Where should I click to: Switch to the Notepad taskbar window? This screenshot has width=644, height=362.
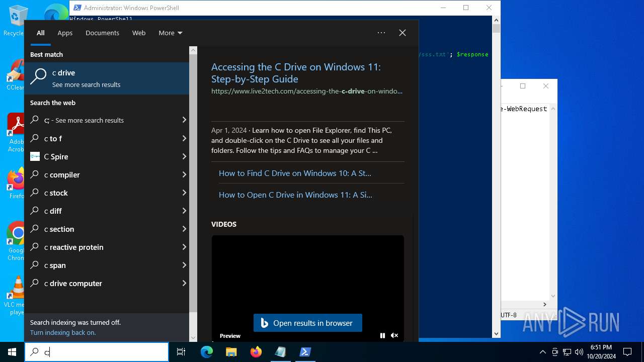[x=280, y=352]
